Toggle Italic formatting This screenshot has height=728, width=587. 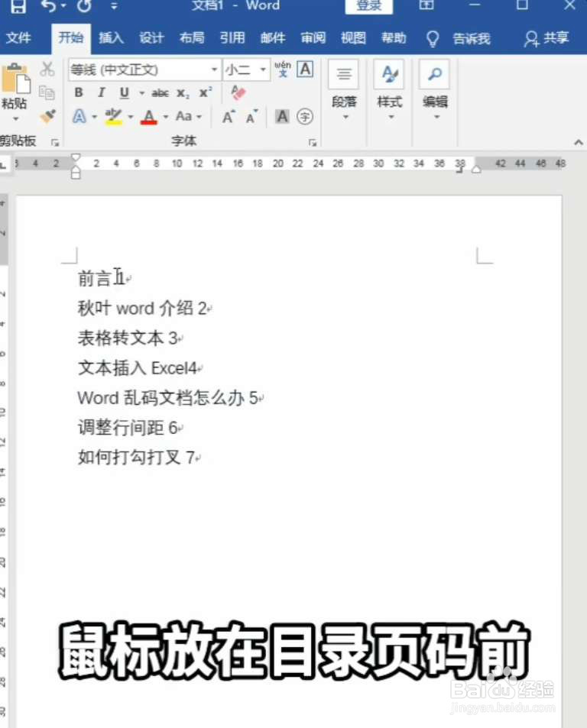coord(101,93)
